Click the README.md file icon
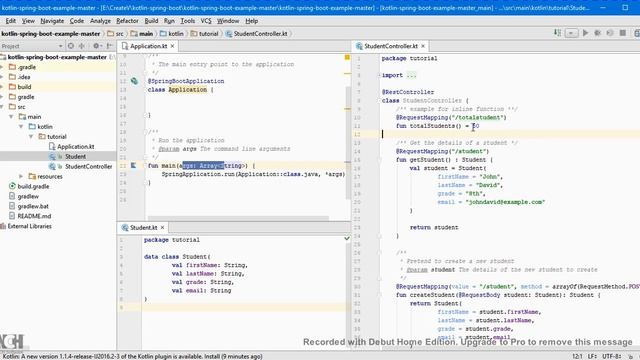The width and height of the screenshot is (640, 360). [12, 216]
